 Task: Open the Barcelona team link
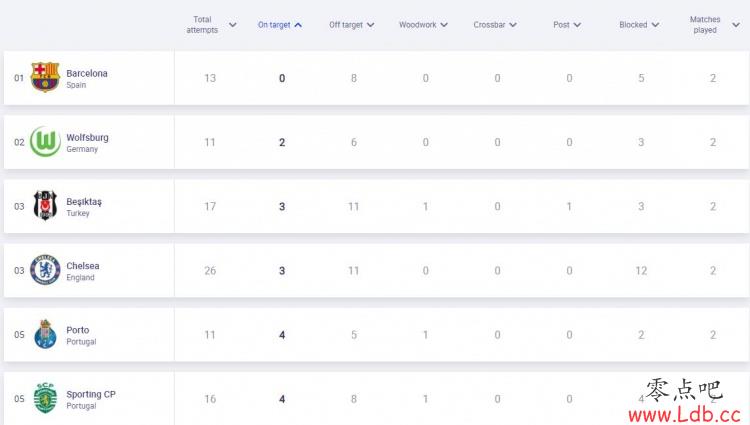[x=87, y=73]
